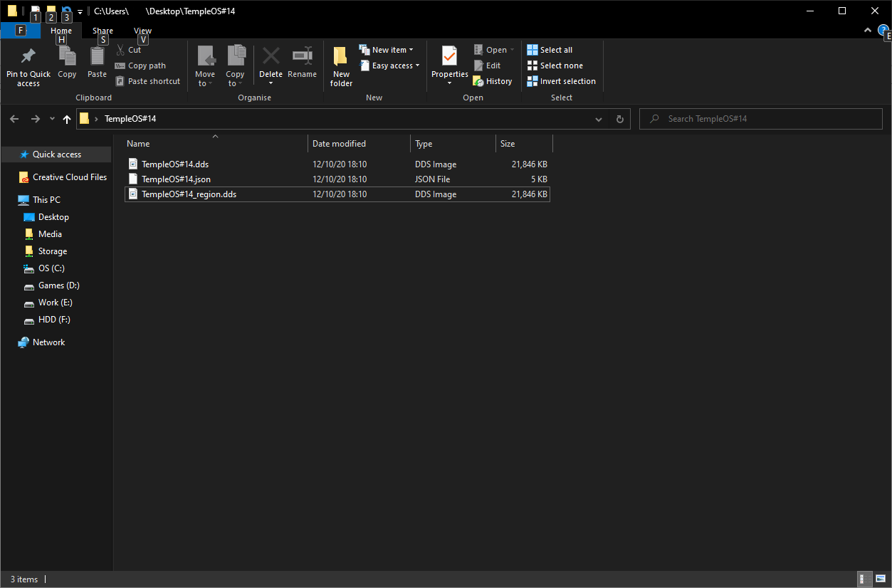Viewport: 892px width, 588px height.
Task: Click Invert selection in Select group
Action: (x=561, y=81)
